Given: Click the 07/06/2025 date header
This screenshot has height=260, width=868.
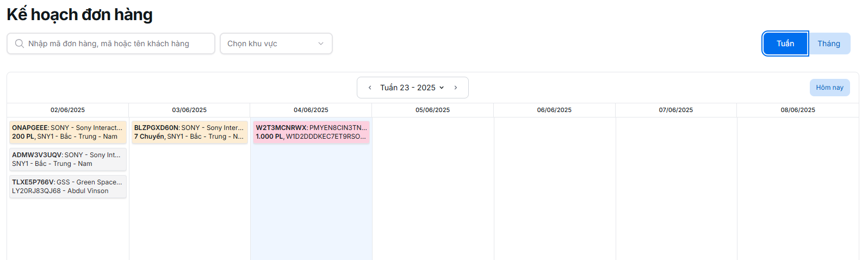Looking at the screenshot, I should tap(675, 110).
